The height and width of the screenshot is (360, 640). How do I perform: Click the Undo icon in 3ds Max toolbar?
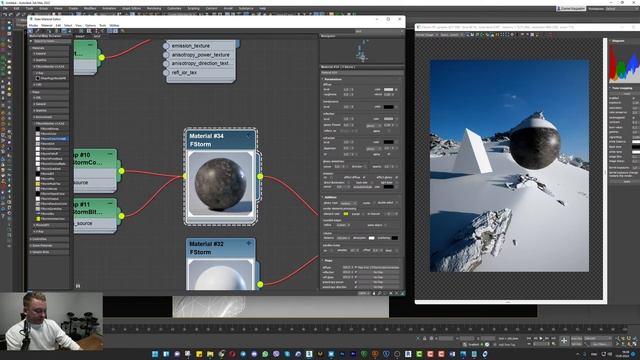pos(5,14)
